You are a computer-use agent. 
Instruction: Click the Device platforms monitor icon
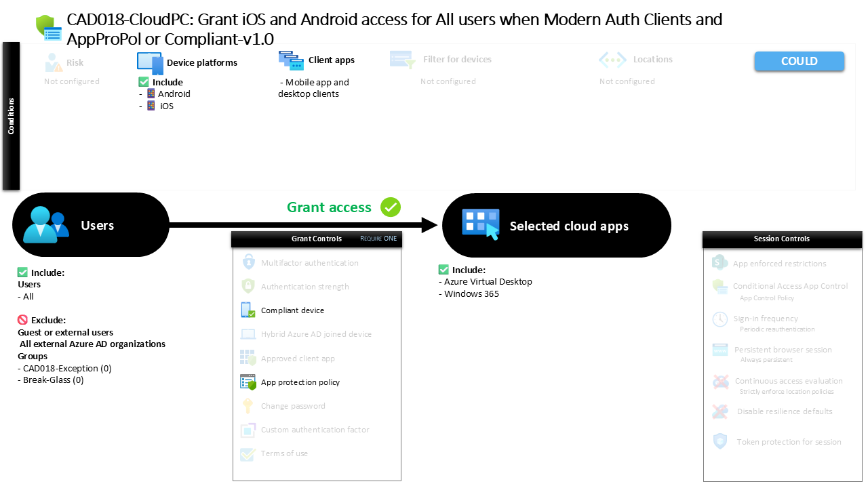tap(149, 62)
